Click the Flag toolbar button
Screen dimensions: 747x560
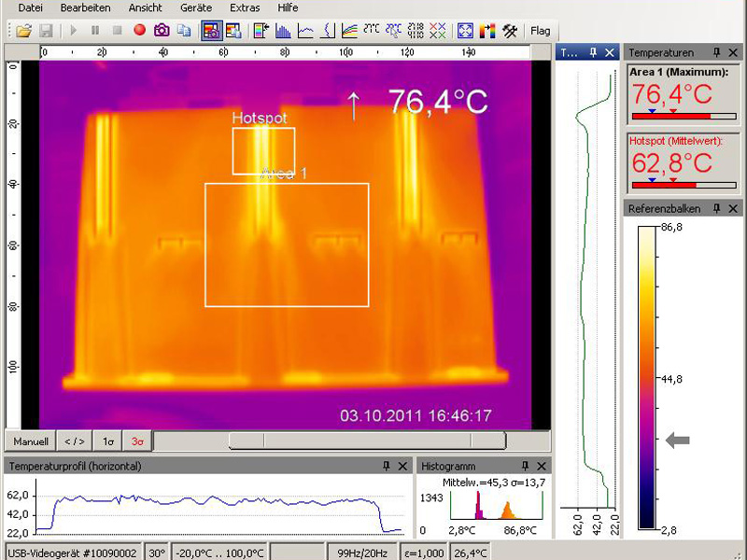pyautogui.click(x=541, y=31)
